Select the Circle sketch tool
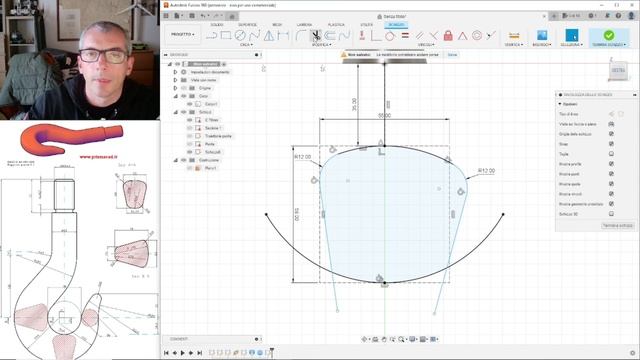Image resolution: width=640 pixels, height=360 pixels. pos(240,36)
